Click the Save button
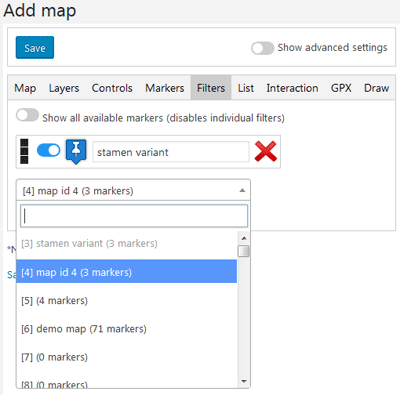Viewport: 400px width, 395px height. [35, 48]
